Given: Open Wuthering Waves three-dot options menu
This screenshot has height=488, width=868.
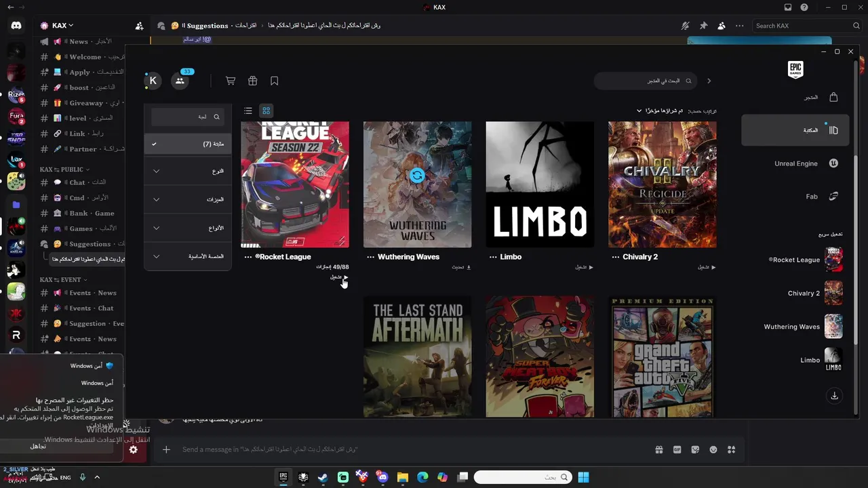Looking at the screenshot, I should coord(370,257).
